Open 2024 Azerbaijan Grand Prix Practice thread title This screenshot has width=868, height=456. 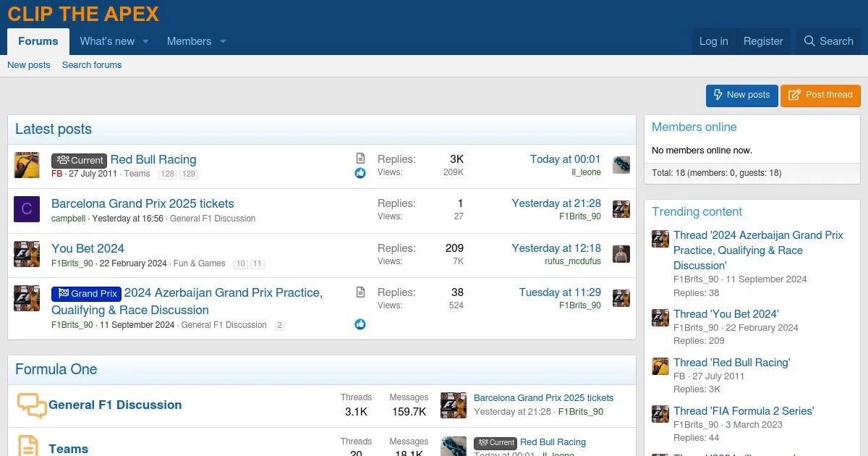pyautogui.click(x=187, y=301)
